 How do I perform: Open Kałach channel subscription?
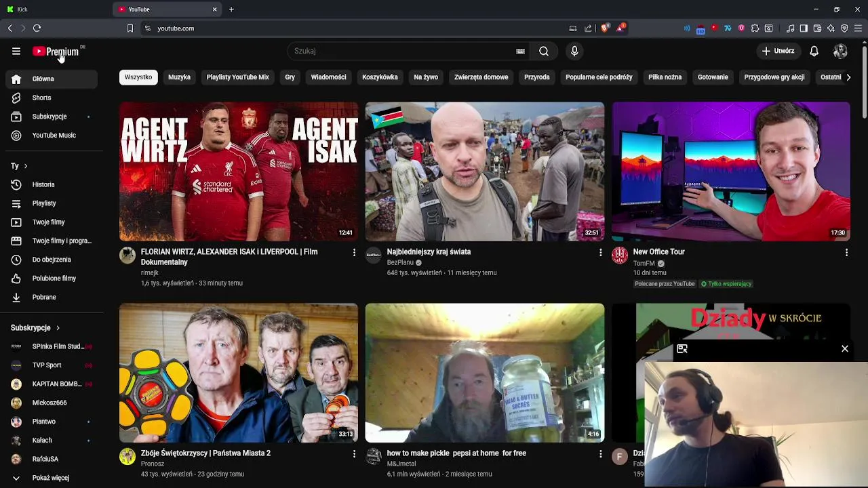(x=52, y=441)
